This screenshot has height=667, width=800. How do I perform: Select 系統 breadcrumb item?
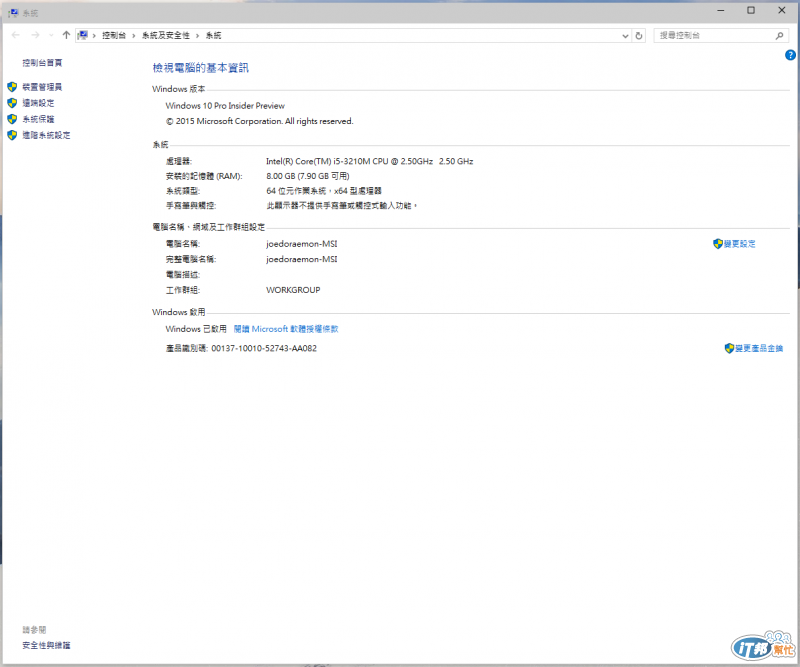pos(213,35)
